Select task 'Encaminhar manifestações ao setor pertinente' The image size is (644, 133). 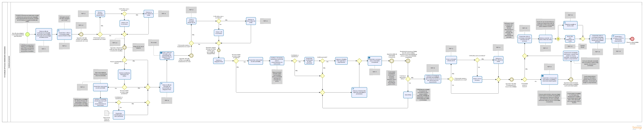tap(119, 115)
